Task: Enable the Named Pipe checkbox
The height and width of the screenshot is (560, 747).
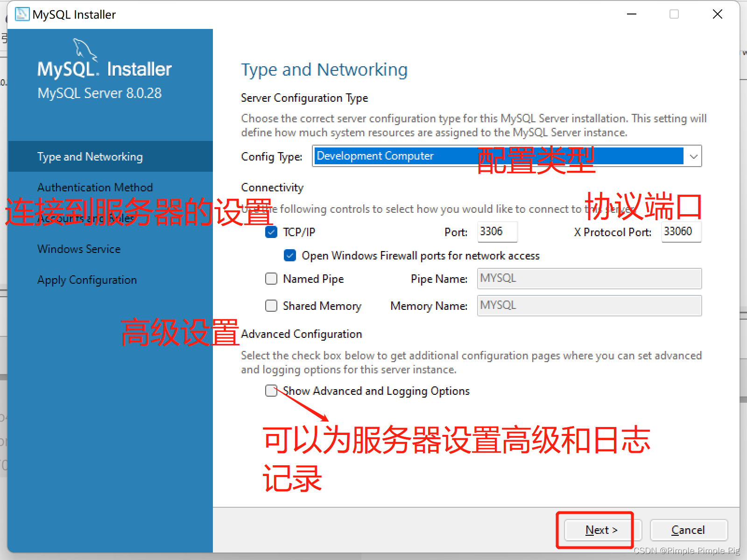Action: pos(271,279)
